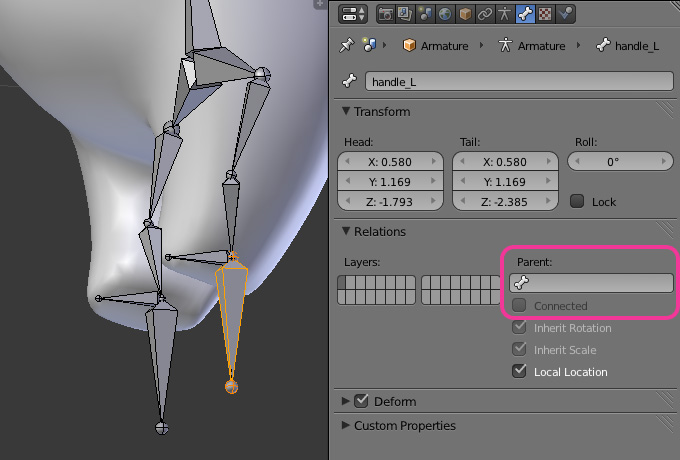Click the Head Y 1.169 field
The height and width of the screenshot is (460, 680).
pyautogui.click(x=390, y=182)
